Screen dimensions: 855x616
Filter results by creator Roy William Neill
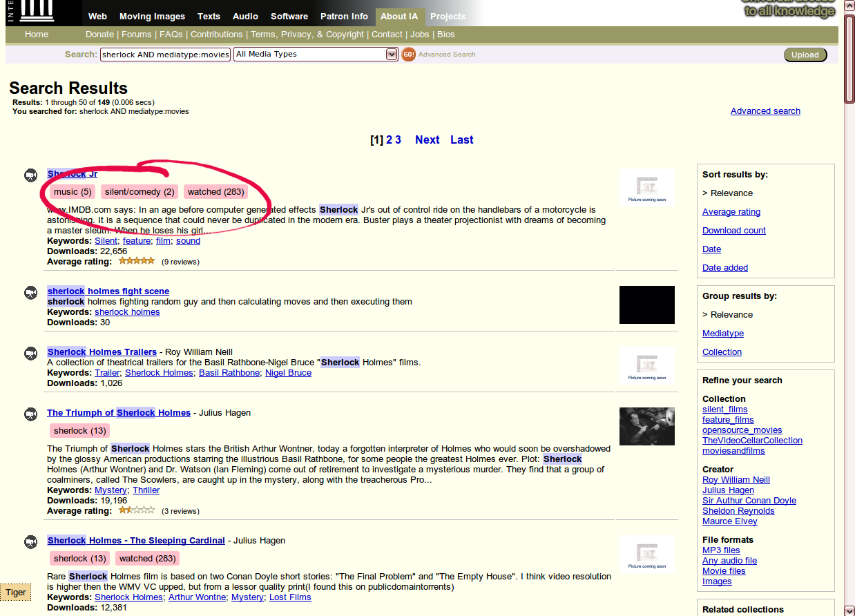pos(736,479)
